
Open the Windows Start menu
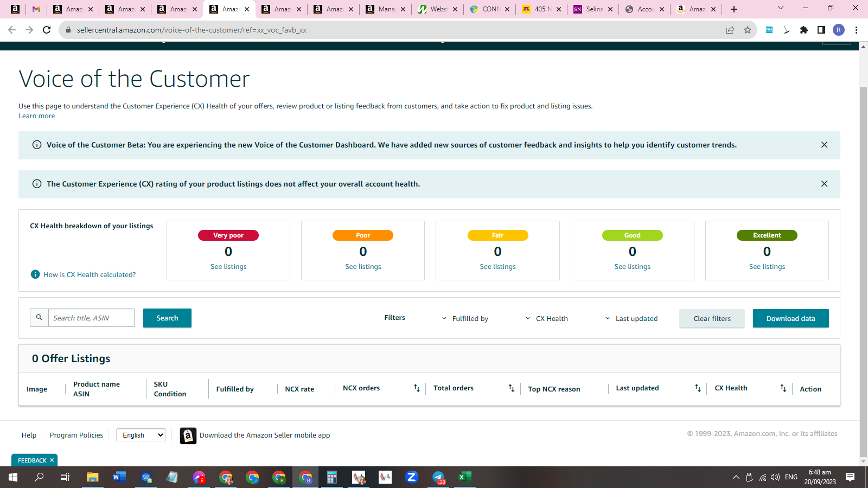pyautogui.click(x=13, y=477)
